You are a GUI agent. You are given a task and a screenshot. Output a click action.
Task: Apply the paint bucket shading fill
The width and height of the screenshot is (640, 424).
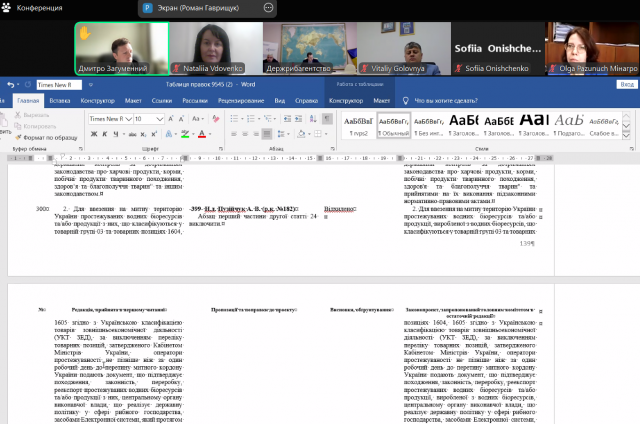pyautogui.click(x=301, y=134)
